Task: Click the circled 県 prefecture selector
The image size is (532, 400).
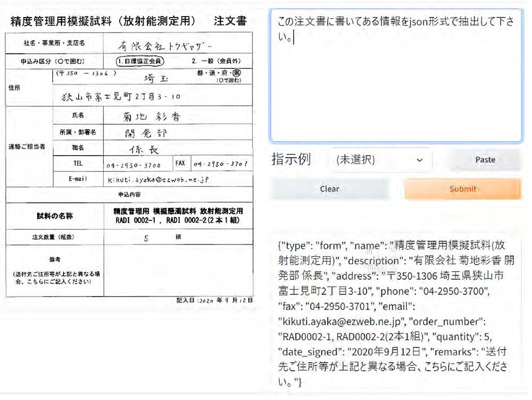Action: coord(237,73)
